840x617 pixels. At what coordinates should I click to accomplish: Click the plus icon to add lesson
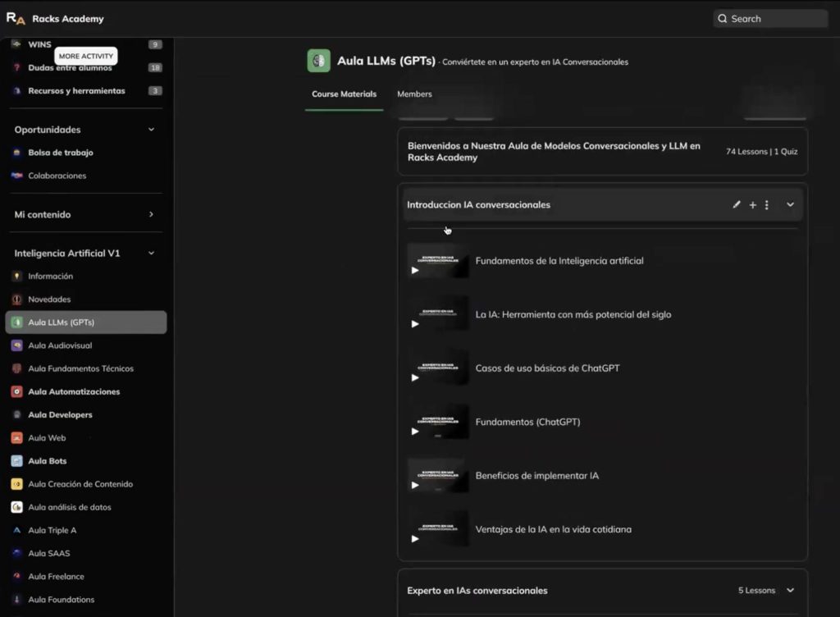(x=752, y=205)
